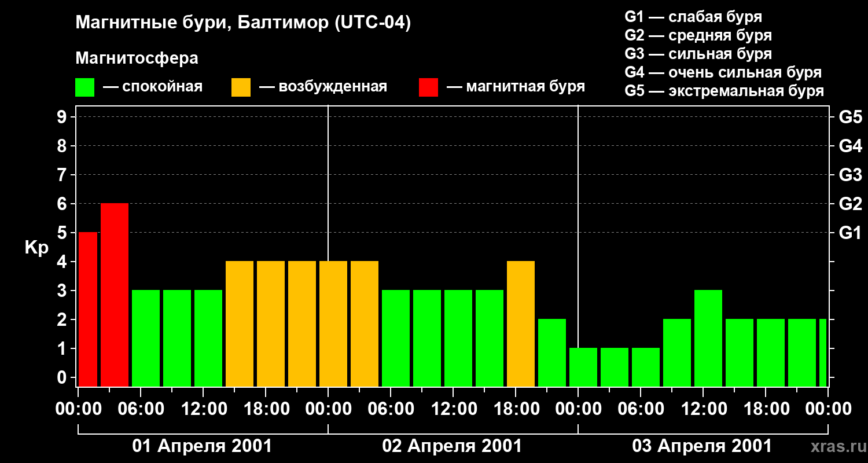Select the "G1 — слабая буря" legend line

click(693, 17)
